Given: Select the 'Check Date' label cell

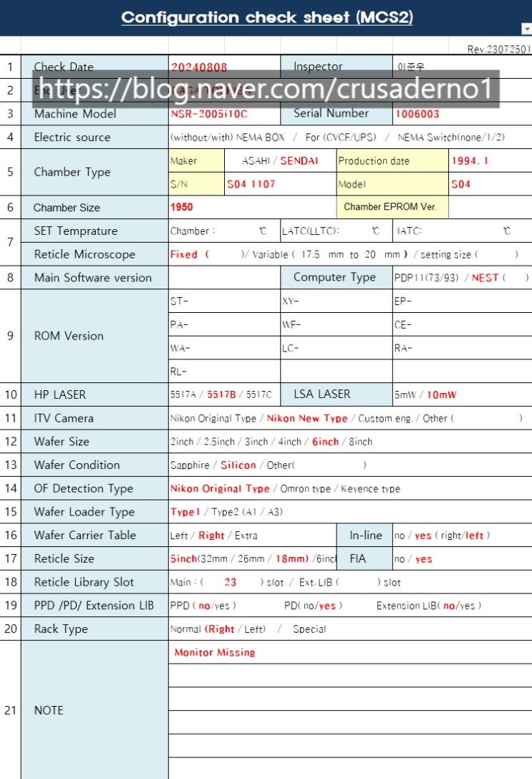Looking at the screenshot, I should click(95, 67).
